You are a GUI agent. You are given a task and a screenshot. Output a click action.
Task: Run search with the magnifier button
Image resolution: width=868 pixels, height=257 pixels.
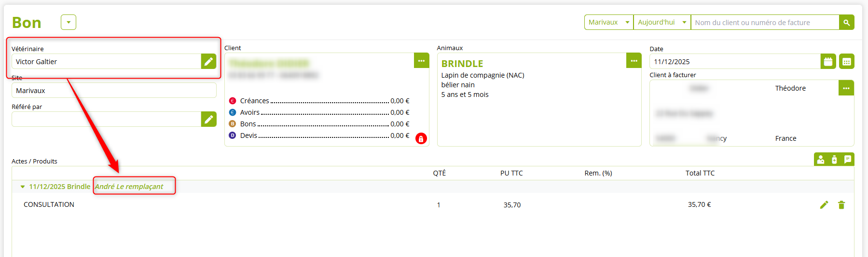(x=846, y=23)
